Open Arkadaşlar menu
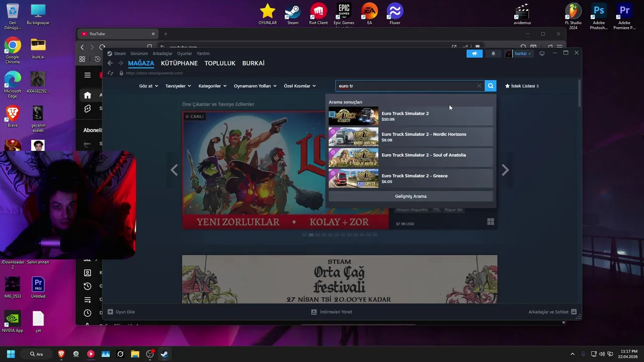 click(163, 53)
